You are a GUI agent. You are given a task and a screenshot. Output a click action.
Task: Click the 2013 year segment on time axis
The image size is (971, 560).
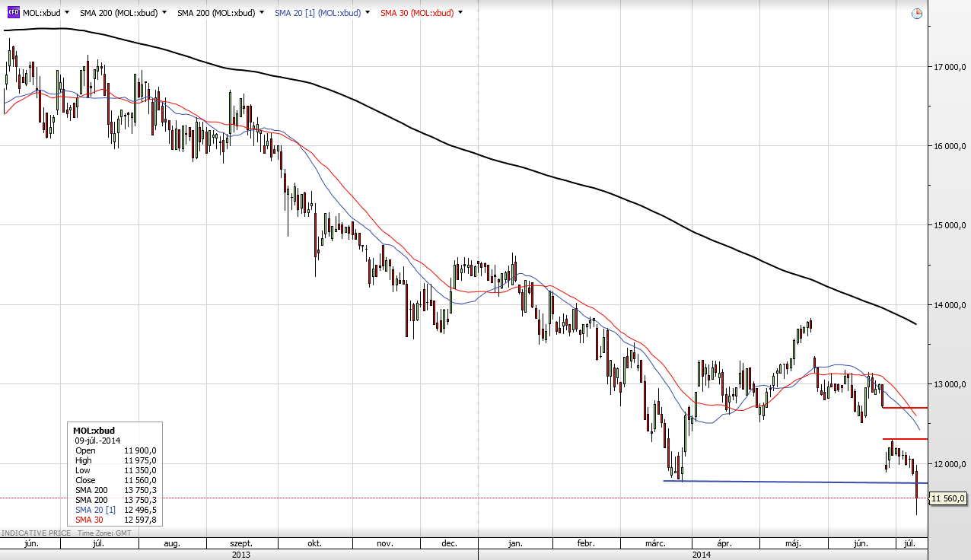(239, 555)
